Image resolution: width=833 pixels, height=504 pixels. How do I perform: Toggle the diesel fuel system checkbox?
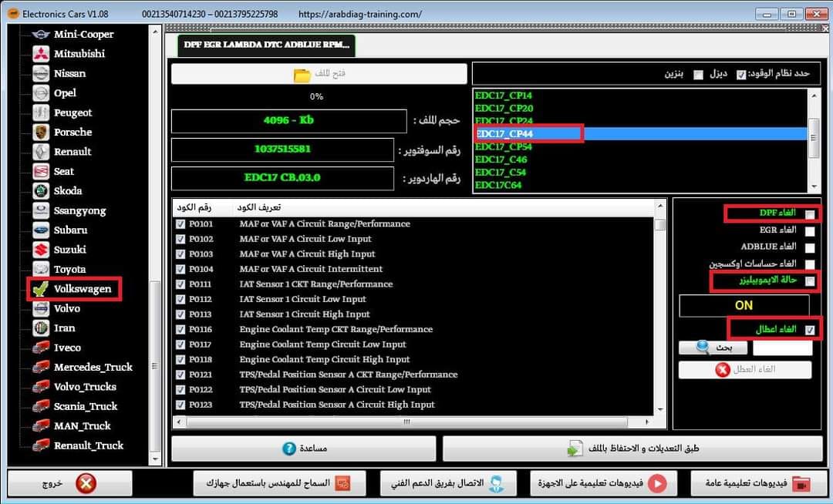741,75
